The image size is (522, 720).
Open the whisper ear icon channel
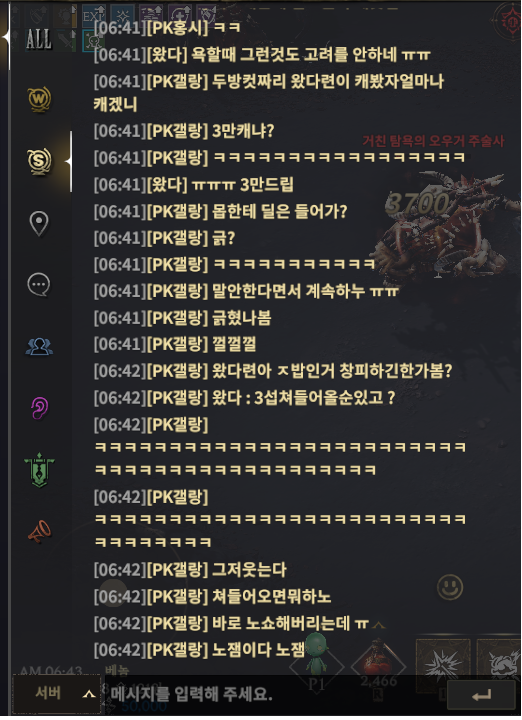pos(39,408)
